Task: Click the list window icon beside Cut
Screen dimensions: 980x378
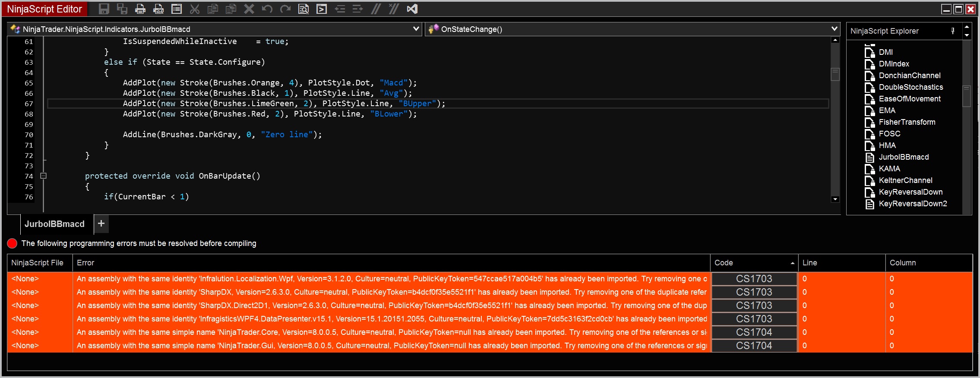Action: 177,9
